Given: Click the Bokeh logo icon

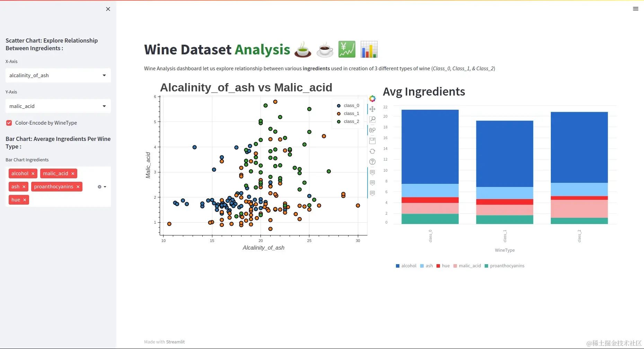Looking at the screenshot, I should point(372,99).
